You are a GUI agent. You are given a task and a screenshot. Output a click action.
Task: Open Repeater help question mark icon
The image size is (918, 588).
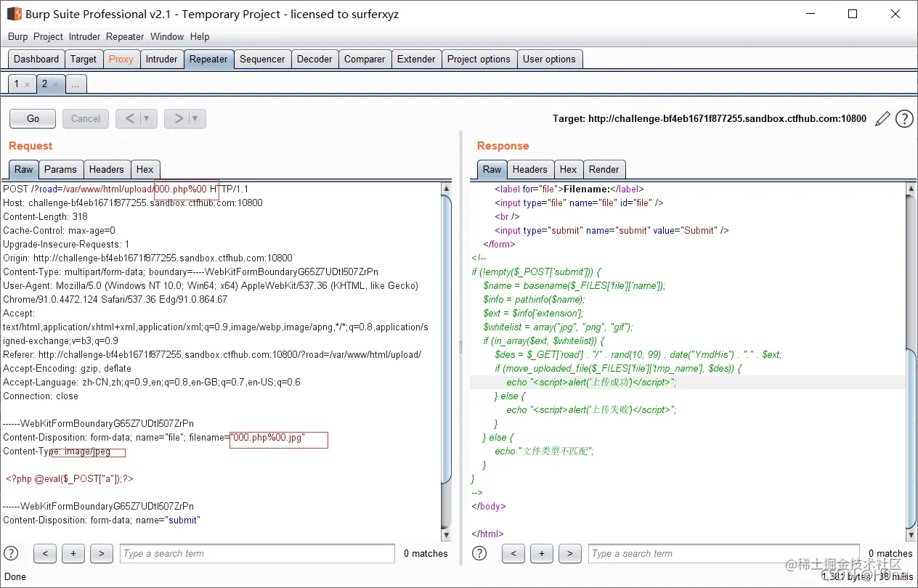tap(904, 119)
